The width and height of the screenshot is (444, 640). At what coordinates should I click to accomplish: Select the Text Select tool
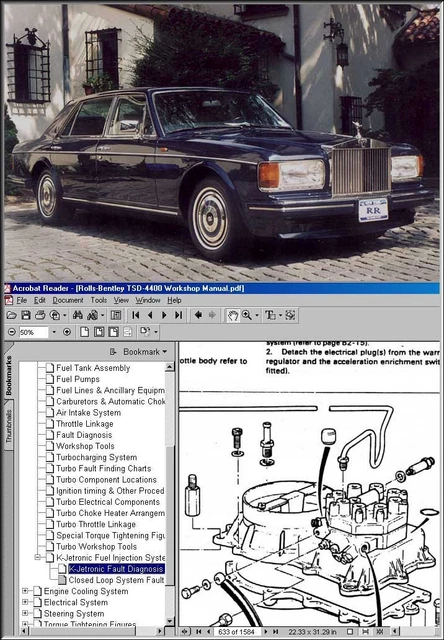pyautogui.click(x=270, y=315)
